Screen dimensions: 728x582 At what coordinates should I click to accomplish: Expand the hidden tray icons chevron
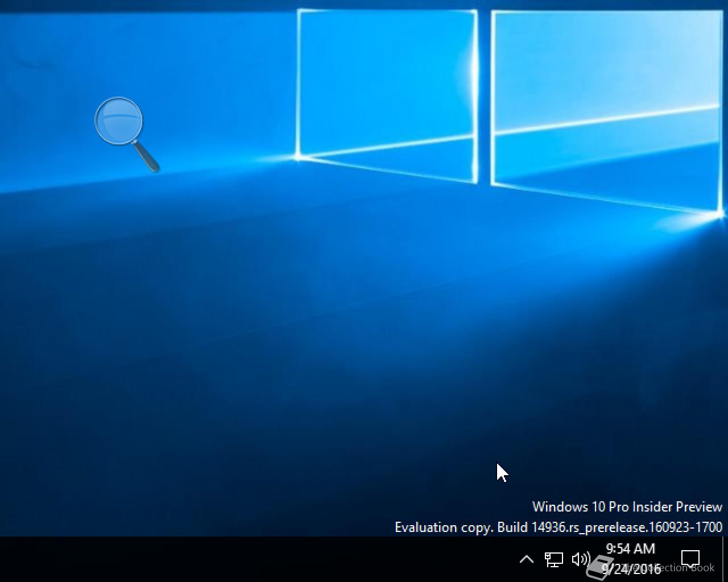coord(527,559)
